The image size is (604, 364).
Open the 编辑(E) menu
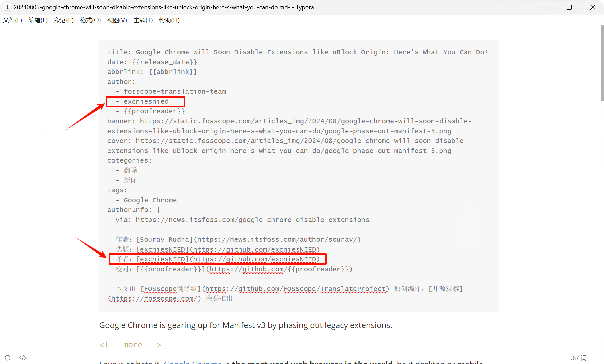coord(38,20)
